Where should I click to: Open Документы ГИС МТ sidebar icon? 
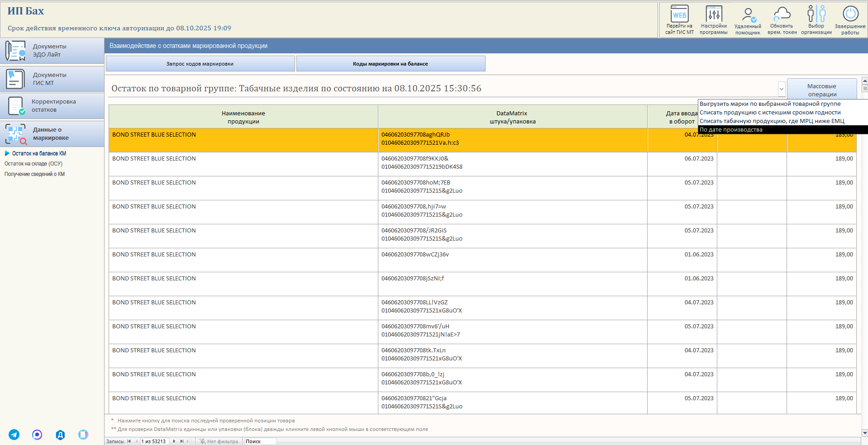pyautogui.click(x=15, y=79)
